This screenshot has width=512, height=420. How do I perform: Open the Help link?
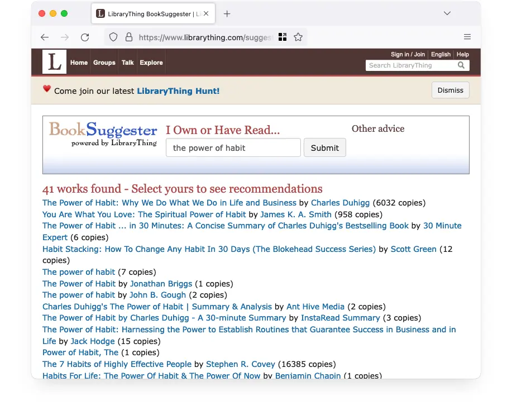point(463,54)
